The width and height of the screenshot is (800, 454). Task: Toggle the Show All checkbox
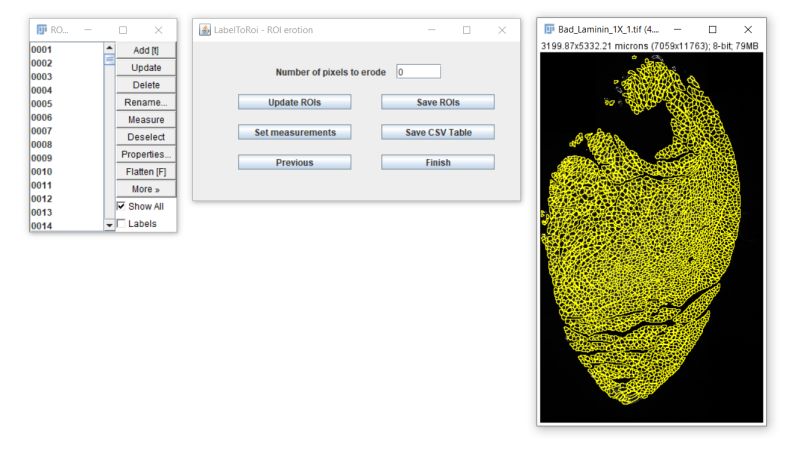(121, 206)
